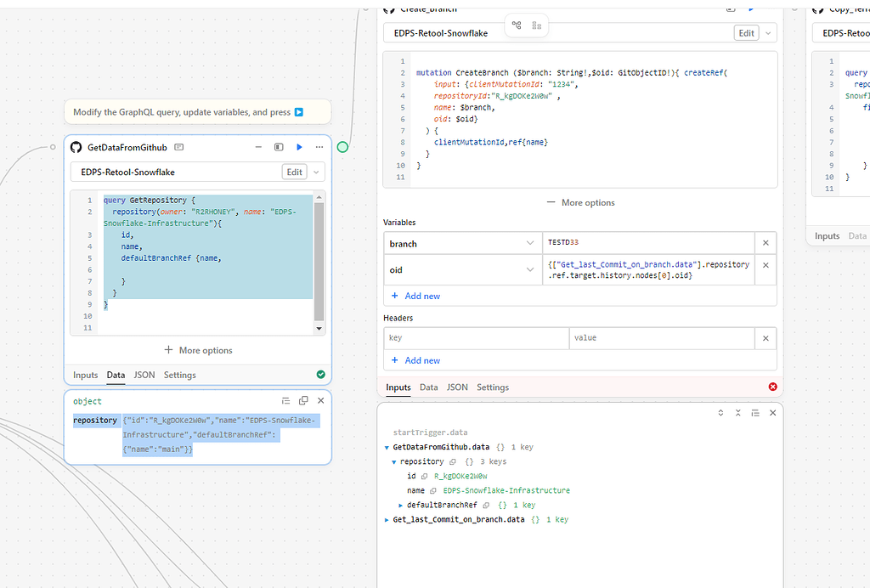Collapse the GetDataFromGithub.data tree node

(387, 447)
